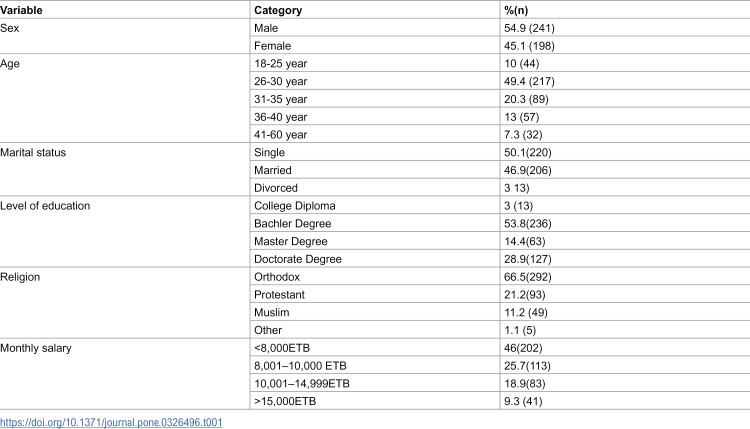Click the Orthodox category cell
Screen dimensions: 750x429
277,277
